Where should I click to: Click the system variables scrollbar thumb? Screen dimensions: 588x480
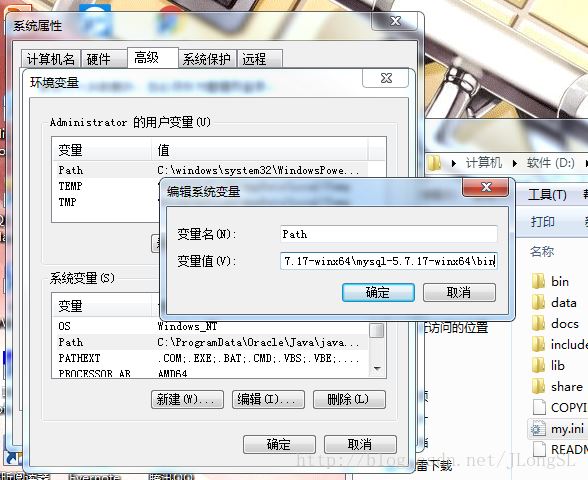[376, 331]
